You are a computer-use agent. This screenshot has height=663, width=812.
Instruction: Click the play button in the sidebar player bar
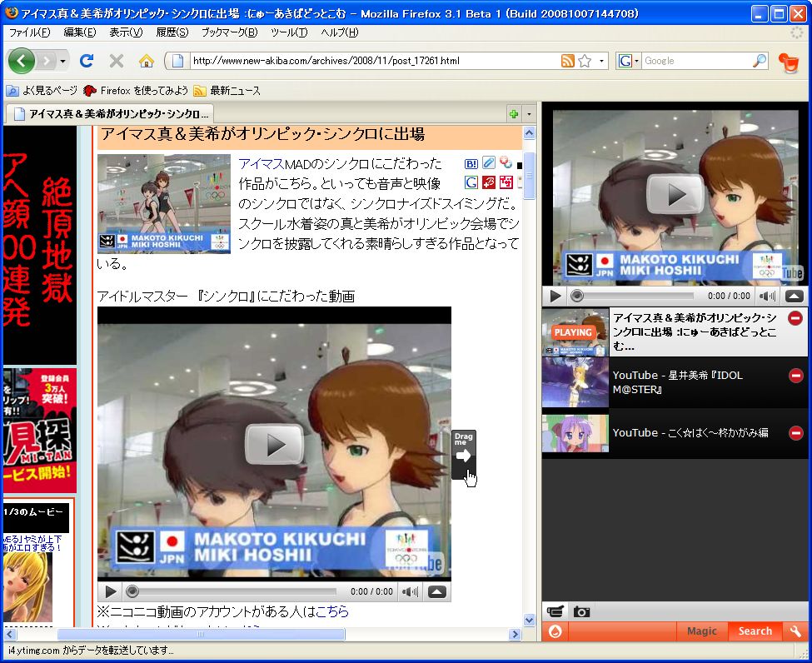tap(555, 296)
